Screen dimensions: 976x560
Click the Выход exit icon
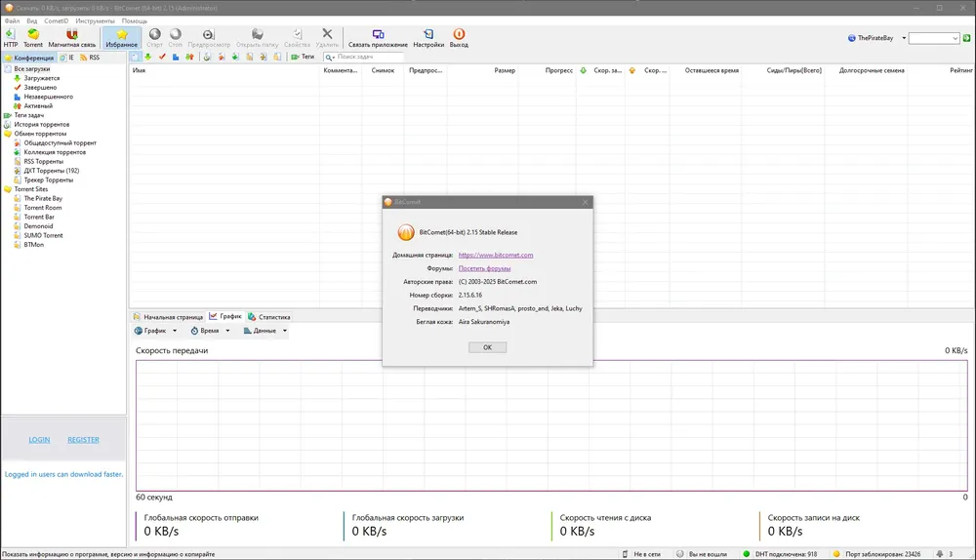click(x=459, y=37)
